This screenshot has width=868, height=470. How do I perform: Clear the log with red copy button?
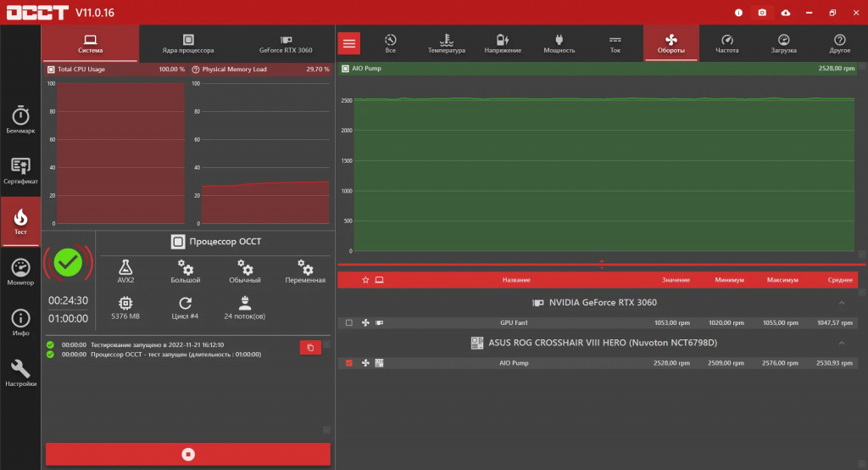pos(310,348)
